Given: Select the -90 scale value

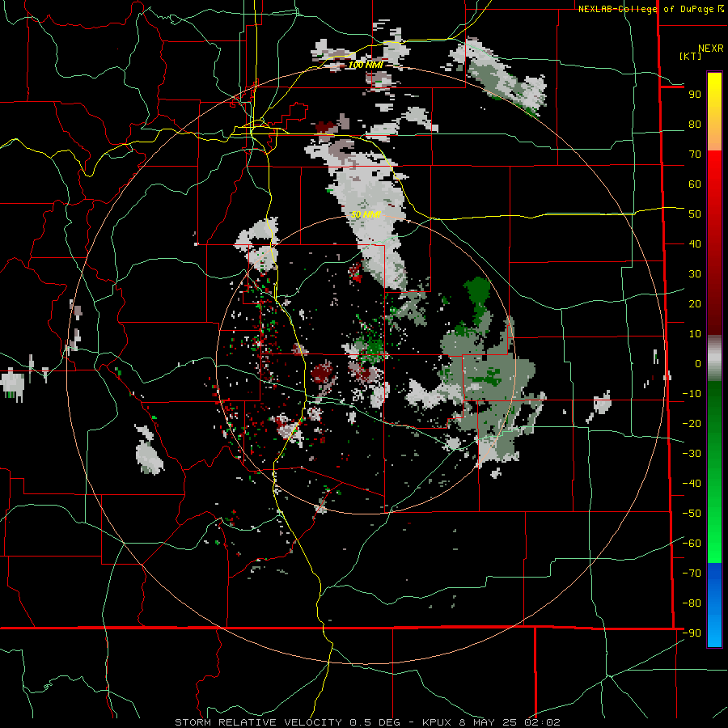Looking at the screenshot, I should tap(692, 633).
